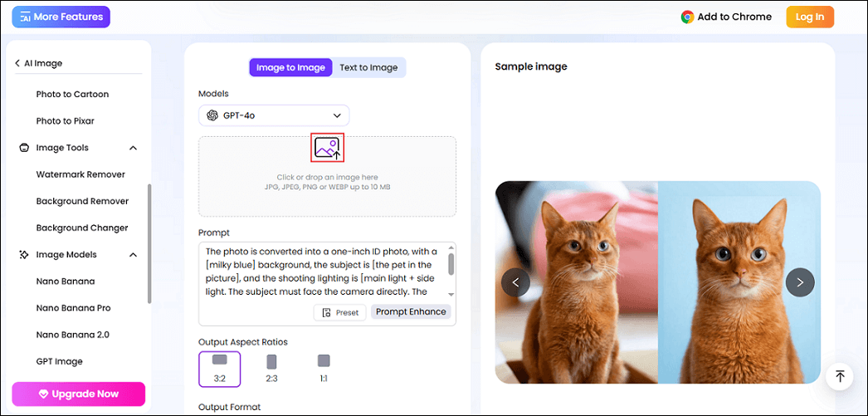Click the image upload icon
This screenshot has width=868, height=416.
[x=327, y=148]
